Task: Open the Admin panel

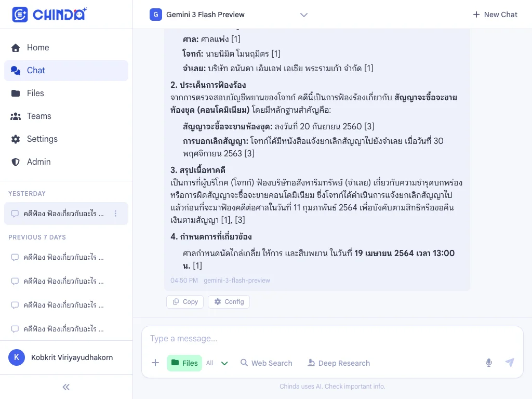Action: pos(66,162)
